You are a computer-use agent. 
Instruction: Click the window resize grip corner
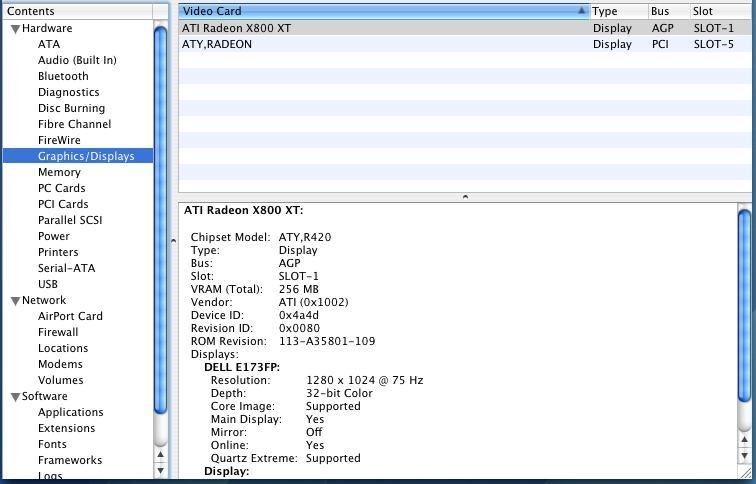[746, 473]
